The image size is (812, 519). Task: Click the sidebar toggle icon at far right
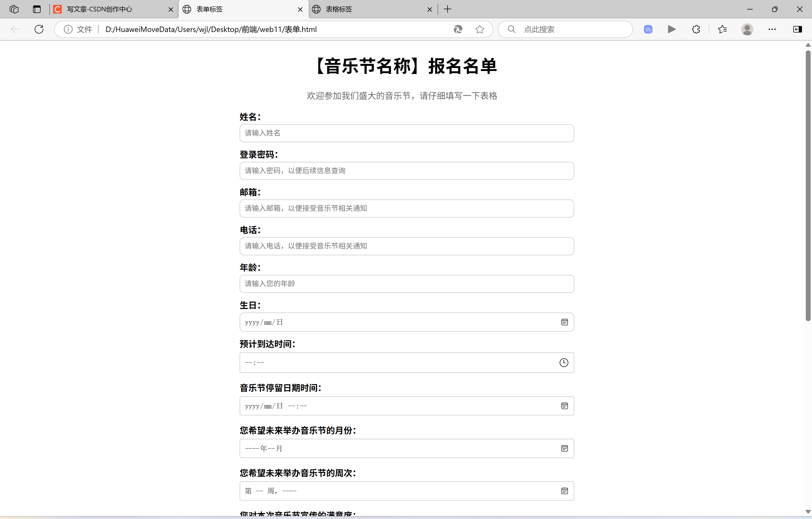[797, 29]
